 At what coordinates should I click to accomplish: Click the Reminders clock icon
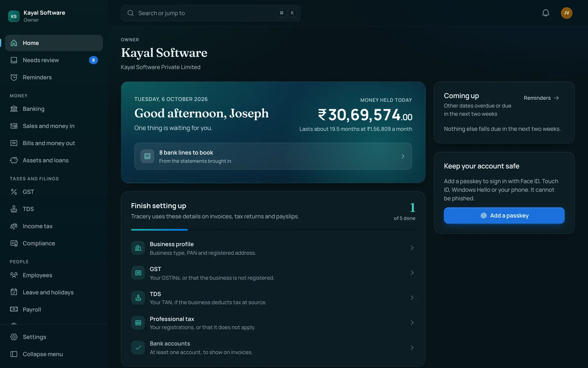[x=14, y=77]
